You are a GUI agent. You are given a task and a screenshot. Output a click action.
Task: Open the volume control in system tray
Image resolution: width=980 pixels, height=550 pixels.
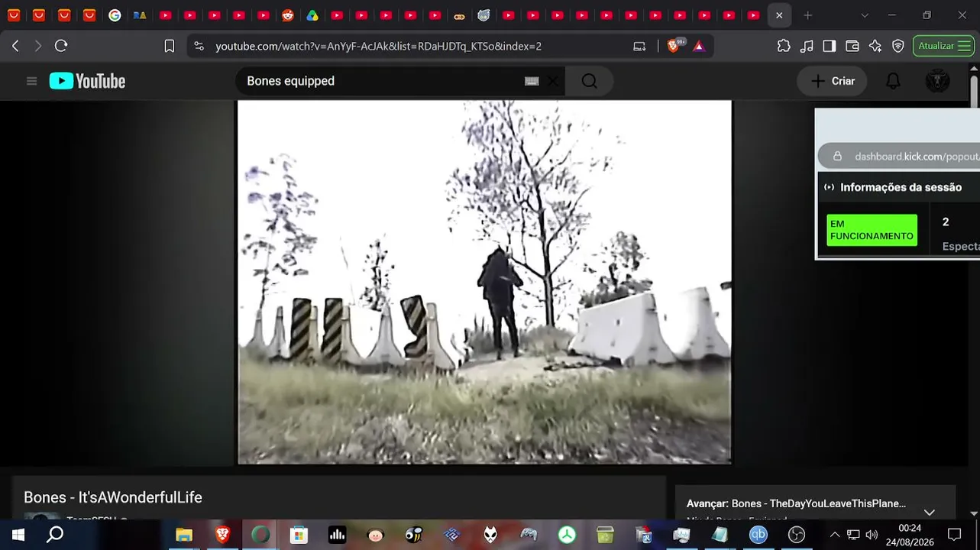(872, 535)
